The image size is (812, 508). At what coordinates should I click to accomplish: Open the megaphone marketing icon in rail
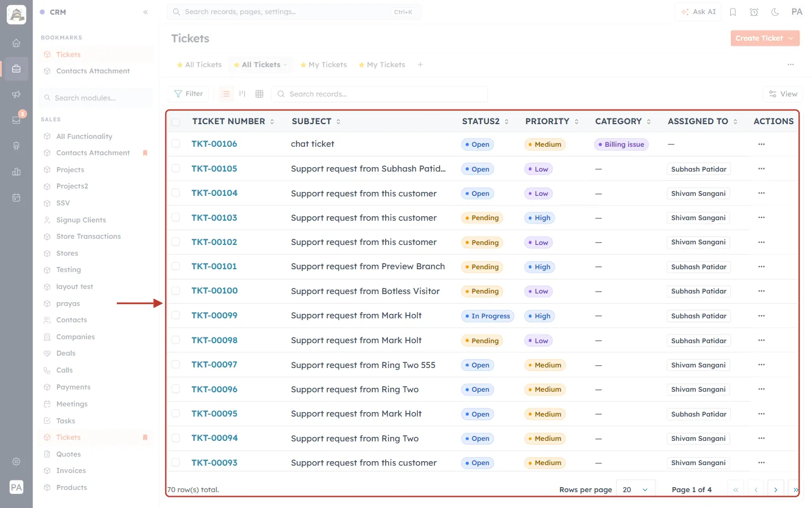point(16,94)
